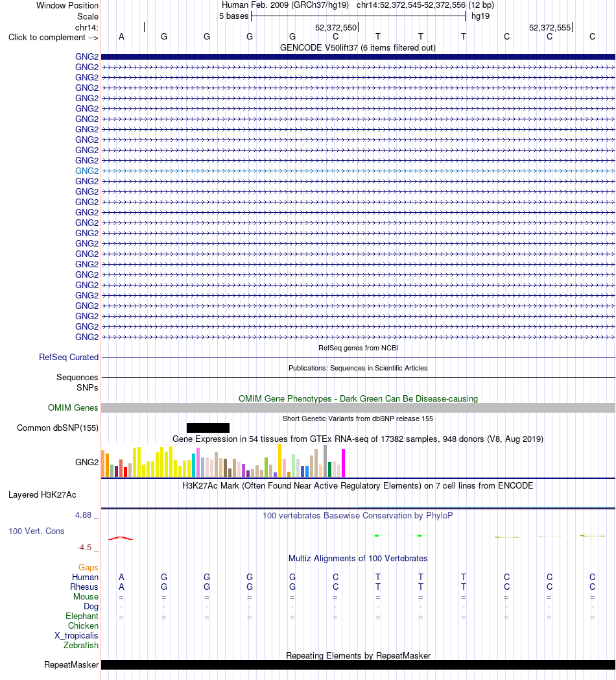
Task: Click the Scale track label
Action: 88,16
